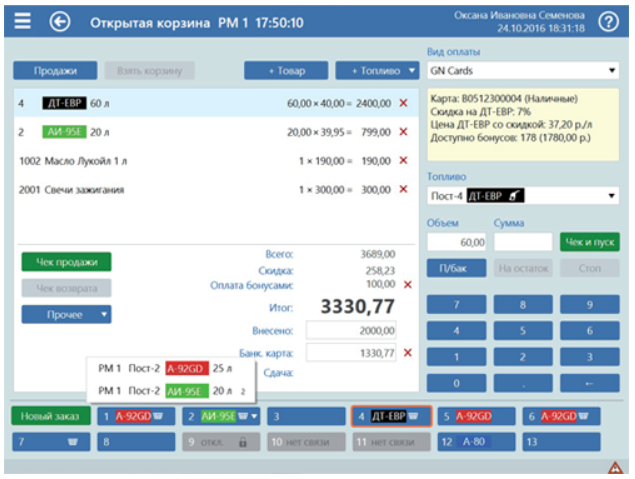Choose РМ 1 Пост-2 А-92GD 25 л entry
The image size is (635, 479).
165,368
